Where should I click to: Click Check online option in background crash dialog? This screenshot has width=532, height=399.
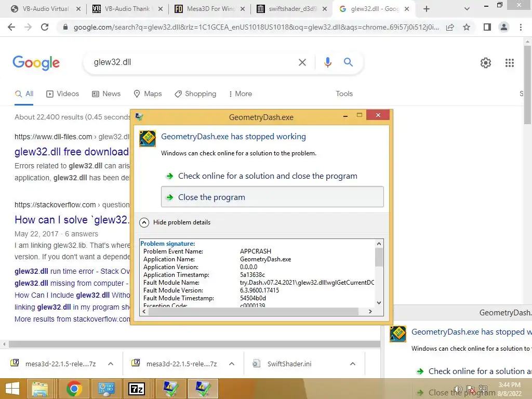[473, 371]
